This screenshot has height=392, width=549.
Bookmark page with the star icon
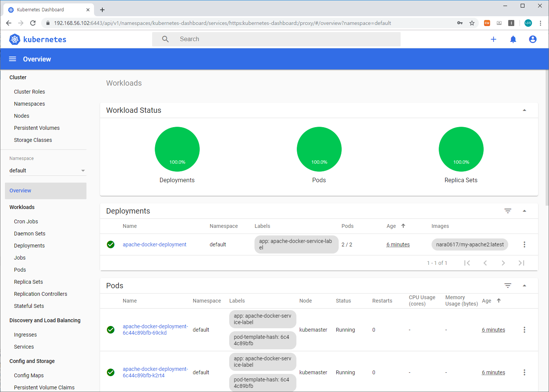pos(472,23)
